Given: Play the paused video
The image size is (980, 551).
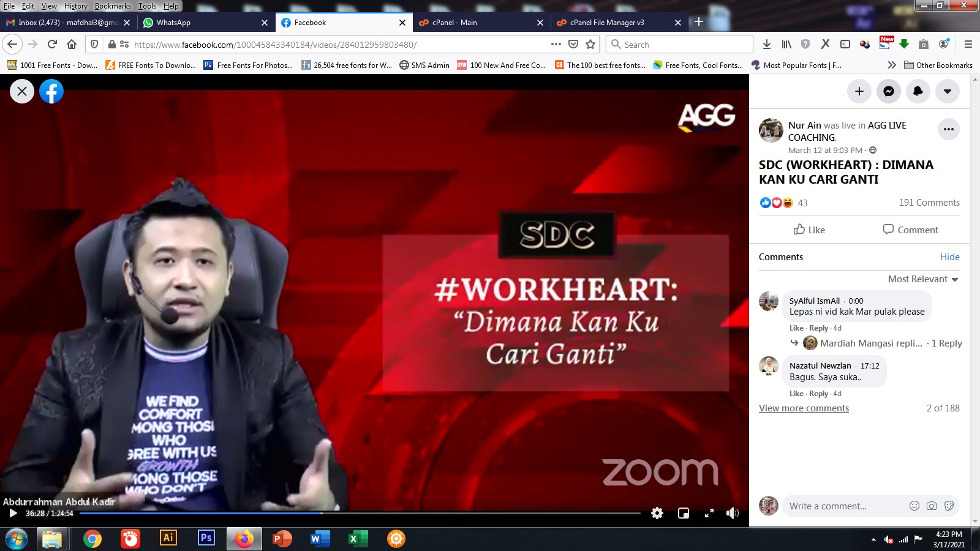Looking at the screenshot, I should (x=13, y=513).
